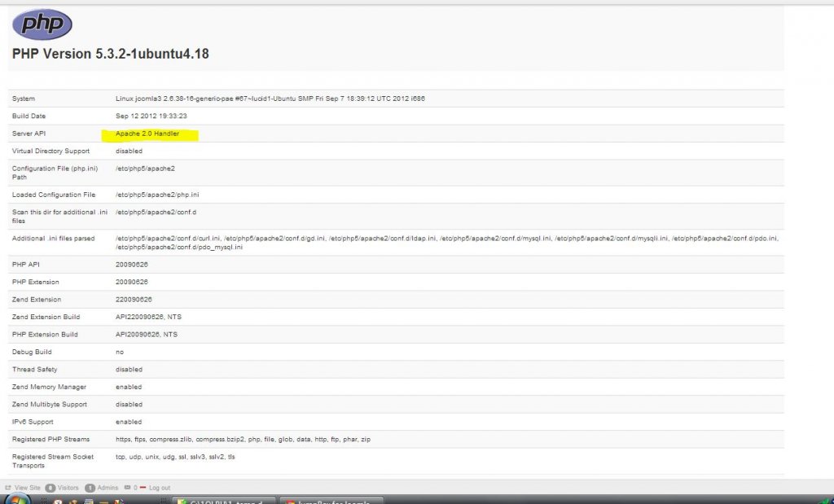This screenshot has height=504, width=834.
Task: Click the PHP API 20090626 value
Action: (131, 265)
